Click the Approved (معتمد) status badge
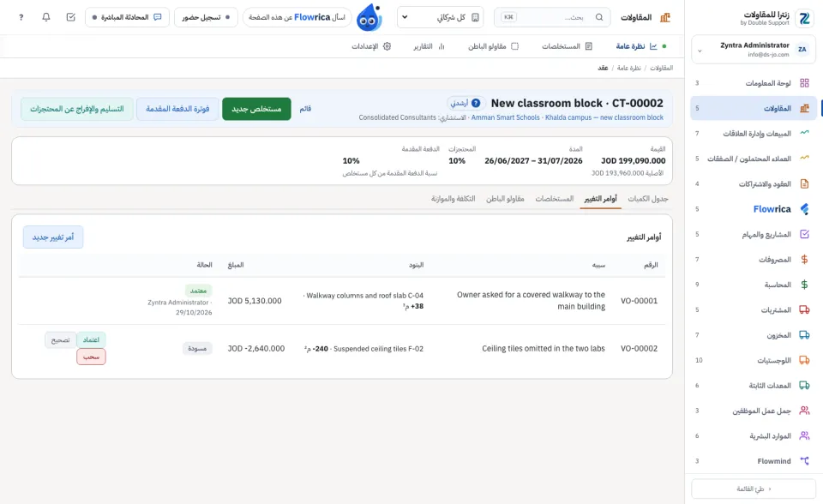The height and width of the screenshot is (504, 823). point(198,291)
